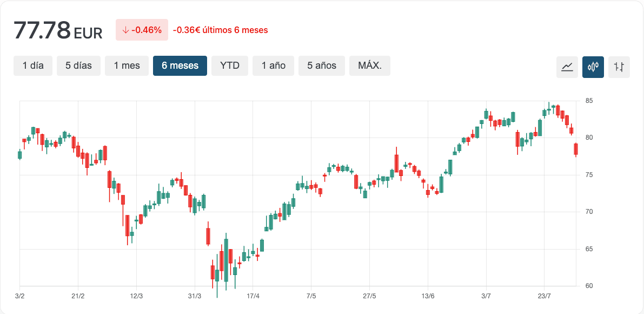Image resolution: width=644 pixels, height=314 pixels.
Task: Select the 1 día time range
Action: pos(33,66)
